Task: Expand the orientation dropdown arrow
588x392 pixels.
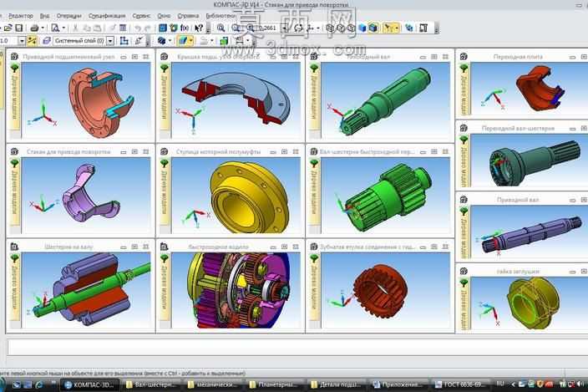Action: 318,28
